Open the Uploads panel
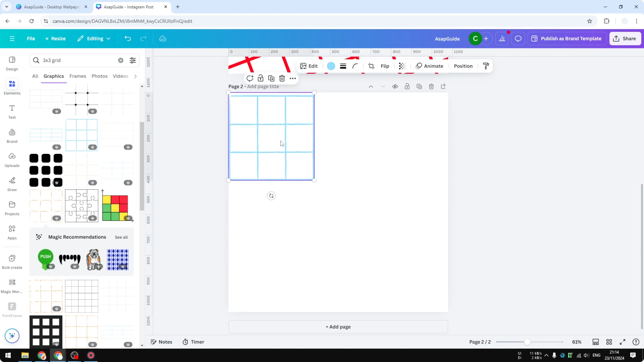Screen dimensions: 644x362 (x=12, y=160)
